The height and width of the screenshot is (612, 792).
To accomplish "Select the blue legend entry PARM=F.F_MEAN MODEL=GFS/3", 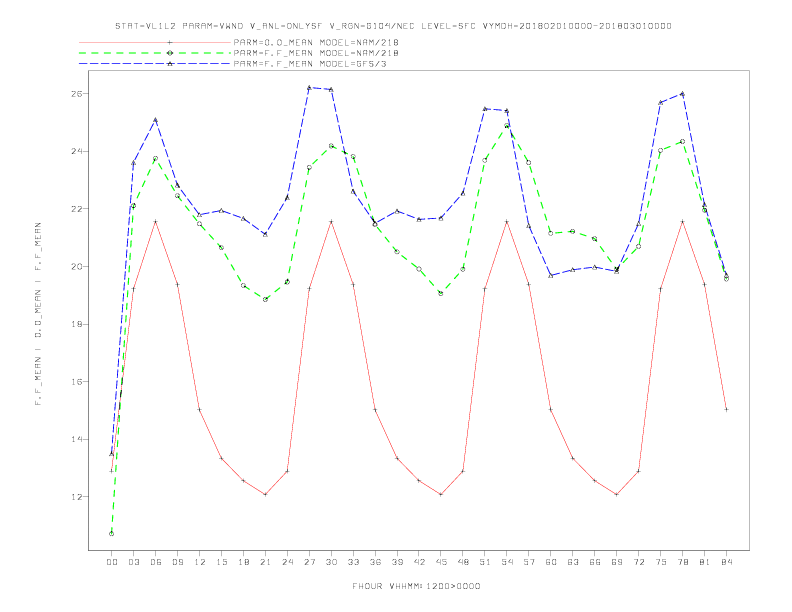I will pos(310,64).
